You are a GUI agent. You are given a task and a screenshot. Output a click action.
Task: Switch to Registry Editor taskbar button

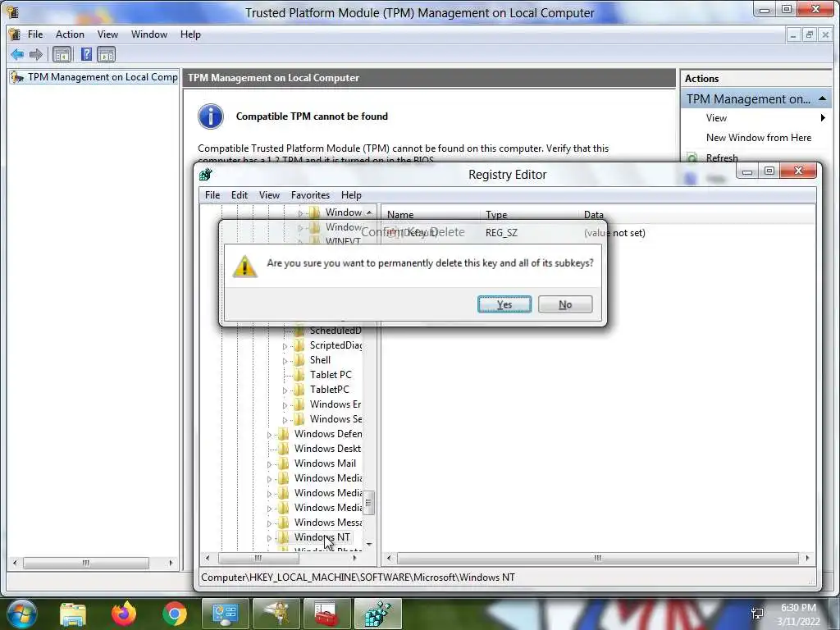click(377, 614)
